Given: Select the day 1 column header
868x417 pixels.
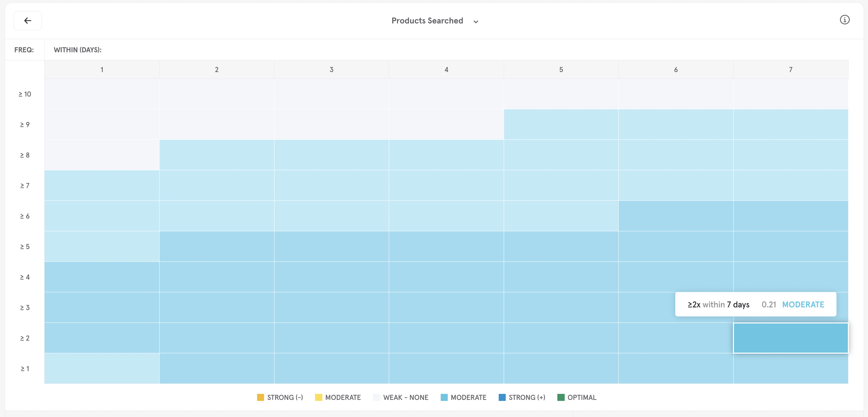Looking at the screenshot, I should (102, 69).
